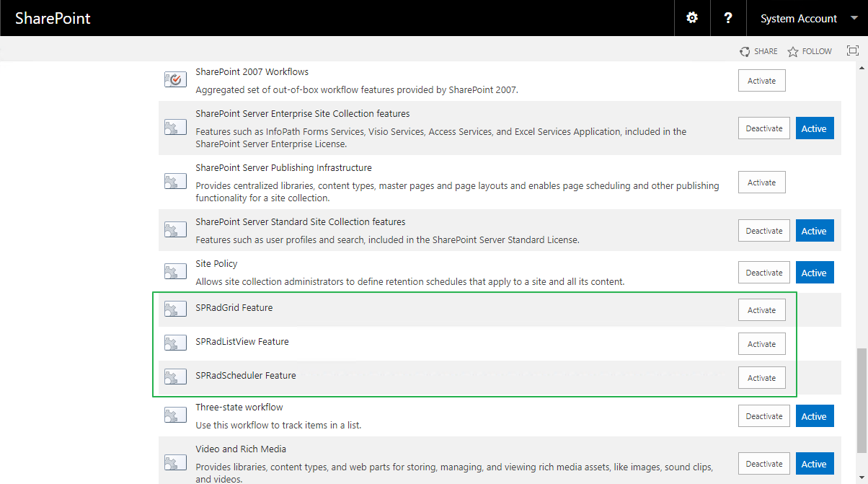868x484 pixels.
Task: Click the SPRadScheduler Feature icon
Action: click(175, 377)
